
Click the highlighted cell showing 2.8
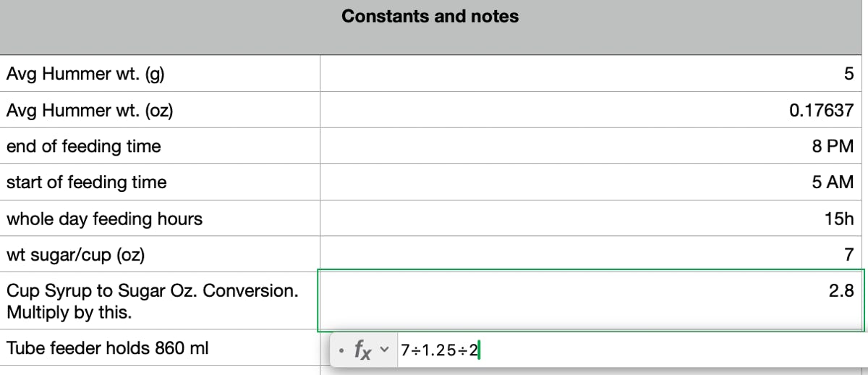592,300
